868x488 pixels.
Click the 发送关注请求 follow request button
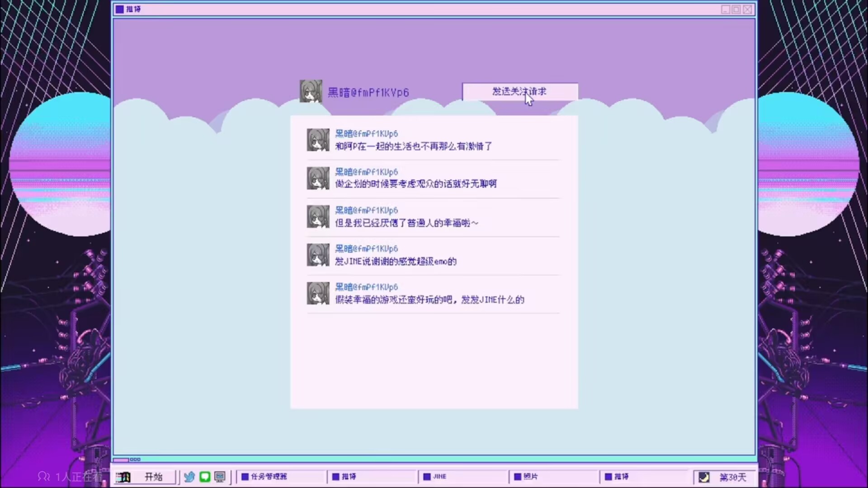tap(519, 91)
